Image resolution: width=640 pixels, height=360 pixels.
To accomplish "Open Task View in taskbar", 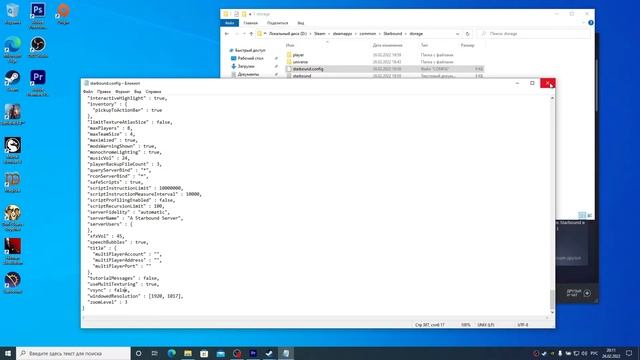I will coord(155,353).
